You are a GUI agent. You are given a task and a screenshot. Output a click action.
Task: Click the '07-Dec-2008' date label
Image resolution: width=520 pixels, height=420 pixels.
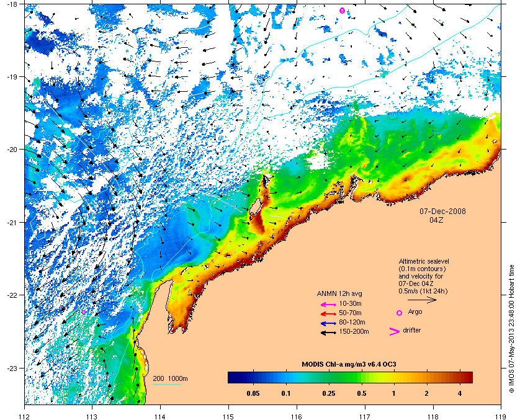[x=442, y=212]
